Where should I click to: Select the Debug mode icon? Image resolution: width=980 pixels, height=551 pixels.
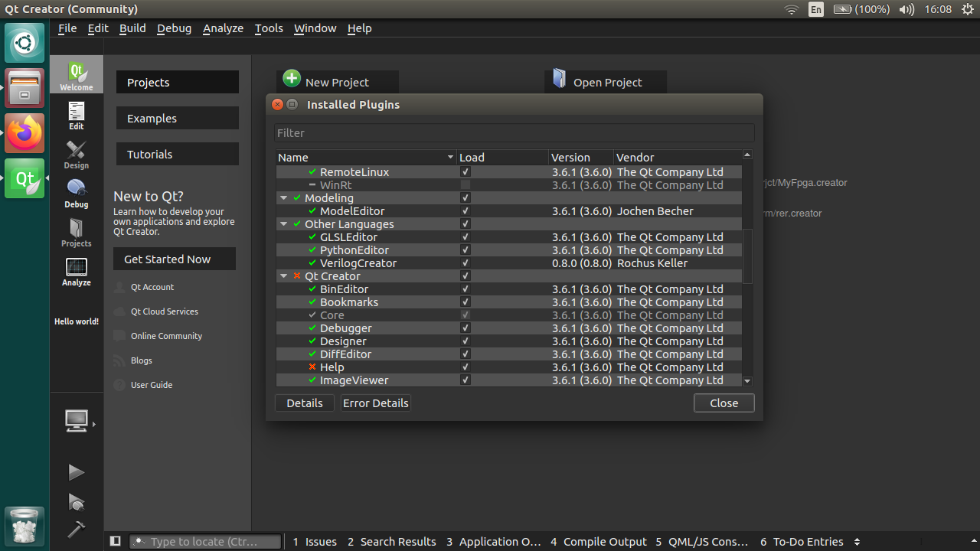[x=76, y=194]
